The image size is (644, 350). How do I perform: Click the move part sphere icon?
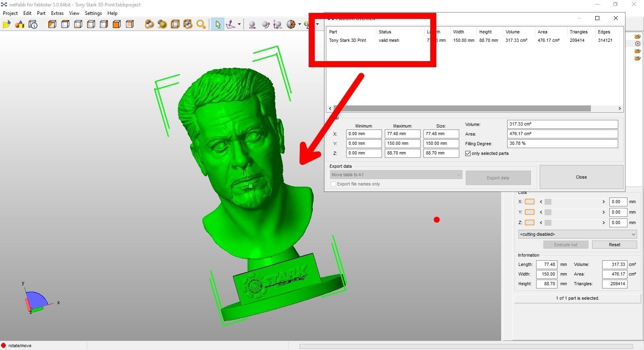pos(252,25)
